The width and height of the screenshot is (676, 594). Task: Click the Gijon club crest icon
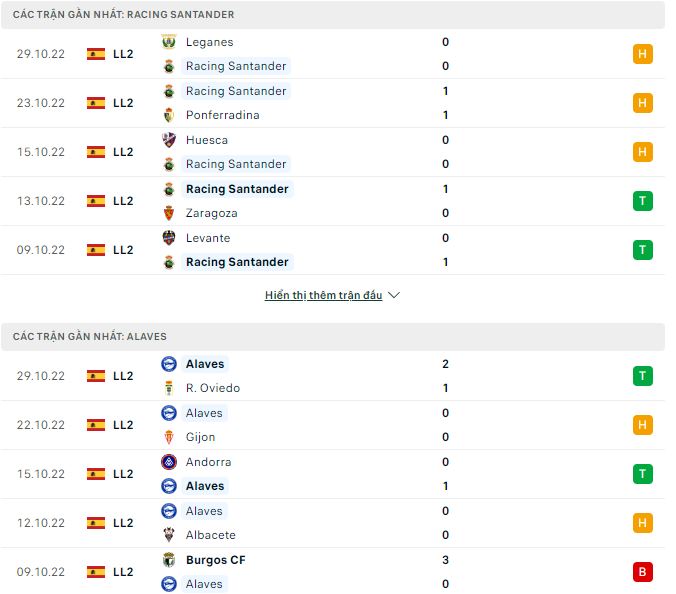click(169, 437)
